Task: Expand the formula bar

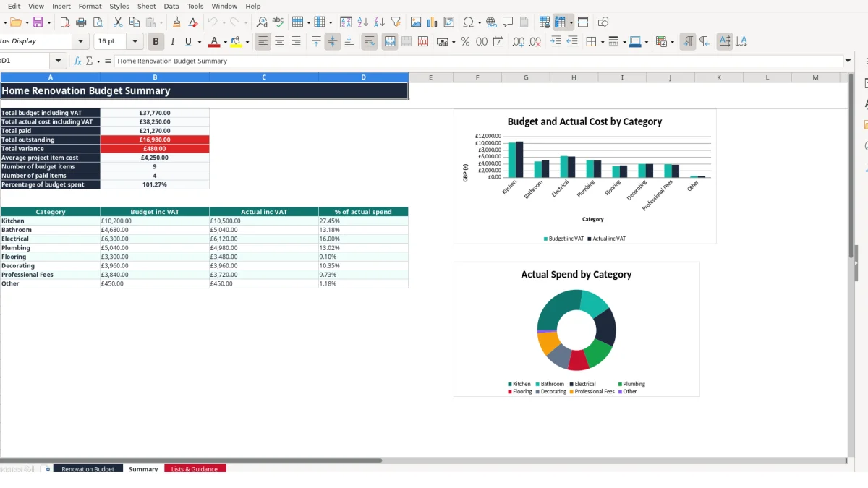Action: (848, 61)
